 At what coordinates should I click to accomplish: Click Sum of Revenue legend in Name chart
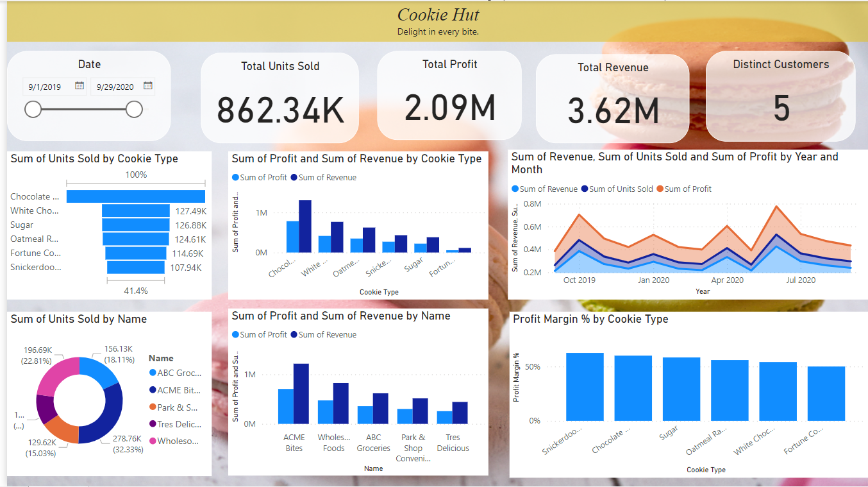tap(323, 334)
